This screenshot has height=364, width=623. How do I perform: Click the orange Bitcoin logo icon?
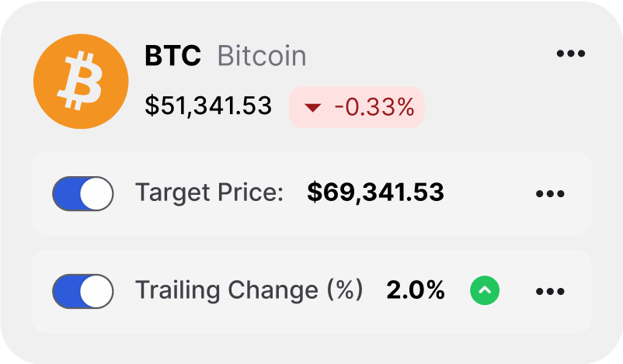click(81, 81)
